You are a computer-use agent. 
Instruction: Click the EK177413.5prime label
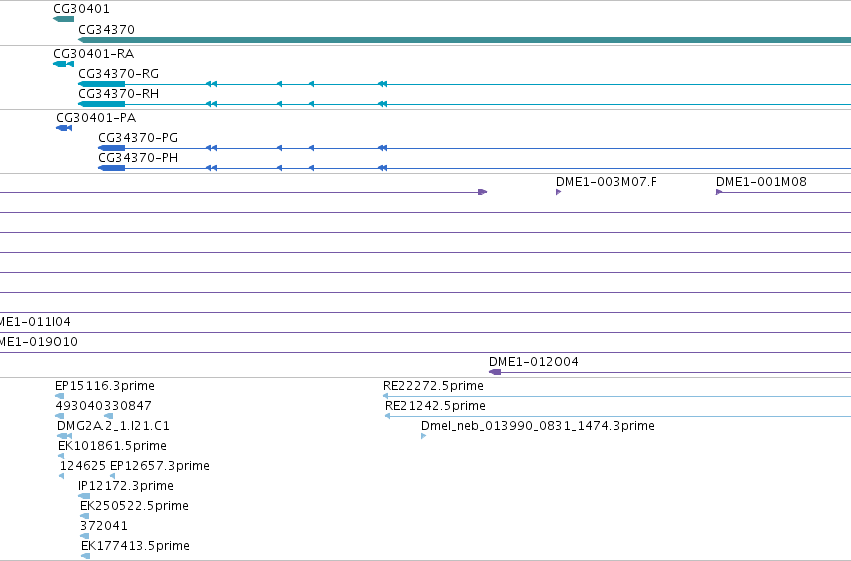click(x=135, y=546)
